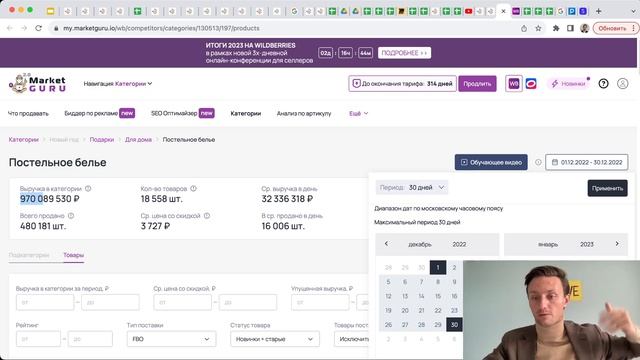The width and height of the screenshot is (640, 360).
Task: Click the Продлить button
Action: (477, 84)
